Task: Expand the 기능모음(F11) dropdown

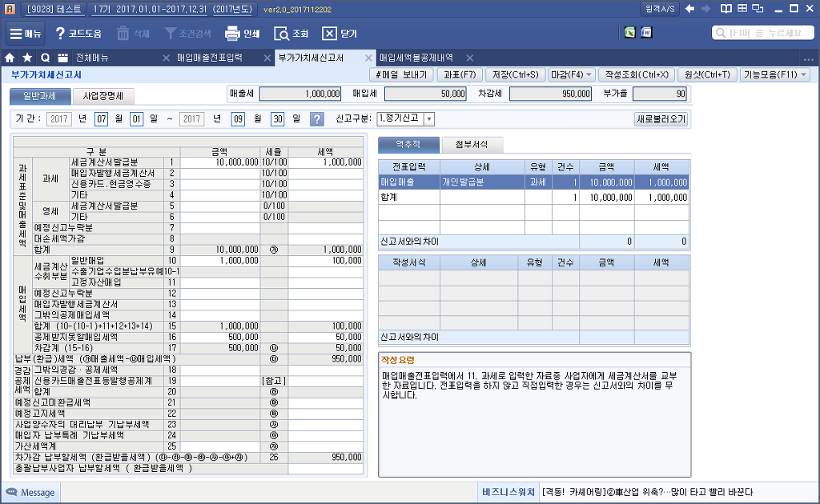Action: tap(775, 74)
